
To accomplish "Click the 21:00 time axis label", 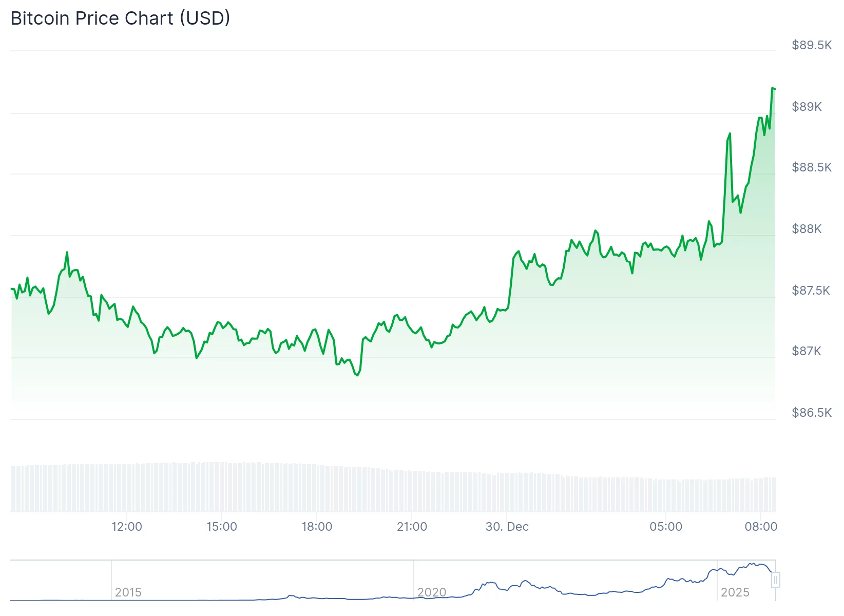I will 412,526.
